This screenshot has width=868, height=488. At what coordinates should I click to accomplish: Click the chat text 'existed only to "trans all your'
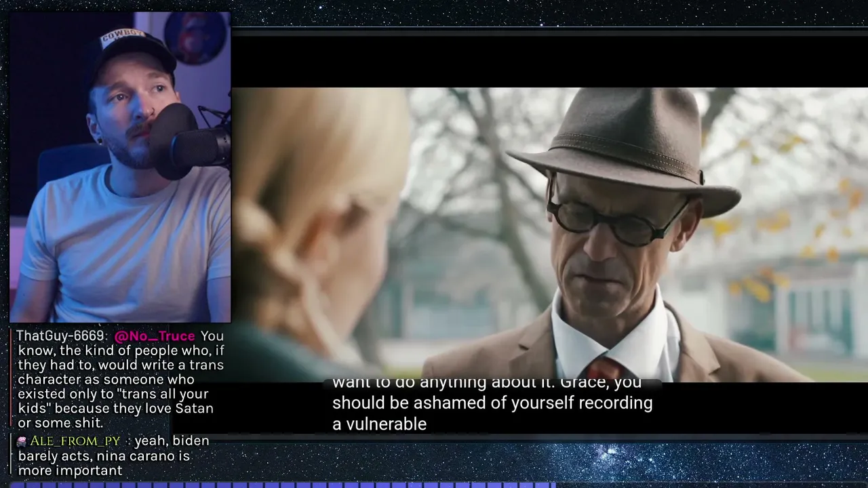[113, 394]
